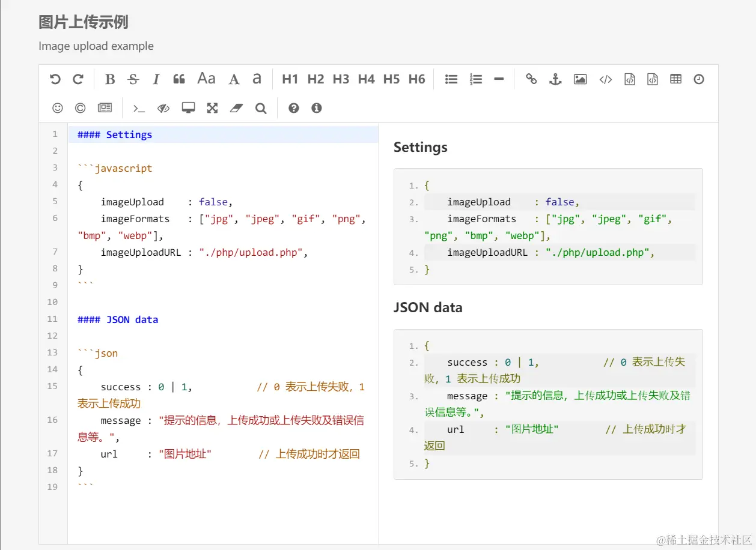Viewport: 756px width, 550px height.
Task: Open the image upload dialog
Action: (x=580, y=79)
